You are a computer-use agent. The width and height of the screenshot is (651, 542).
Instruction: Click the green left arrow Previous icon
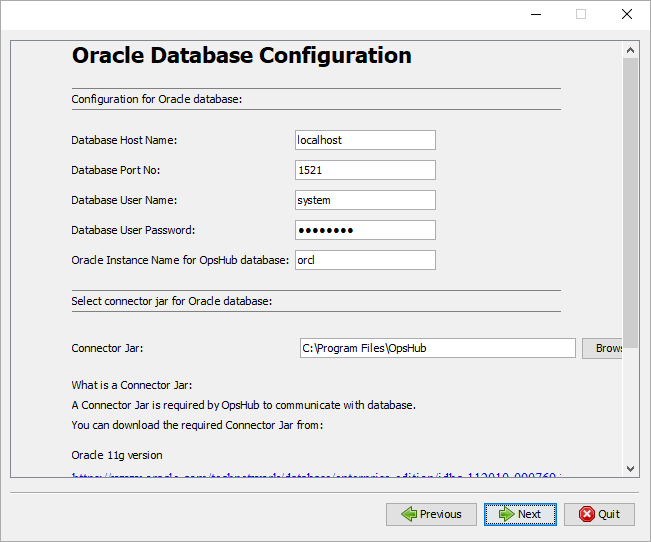(408, 514)
